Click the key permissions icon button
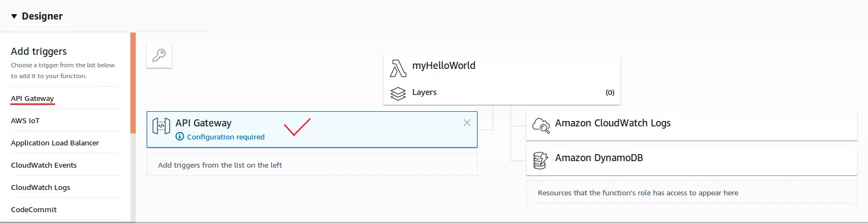This screenshot has height=223, width=868. coord(159,55)
